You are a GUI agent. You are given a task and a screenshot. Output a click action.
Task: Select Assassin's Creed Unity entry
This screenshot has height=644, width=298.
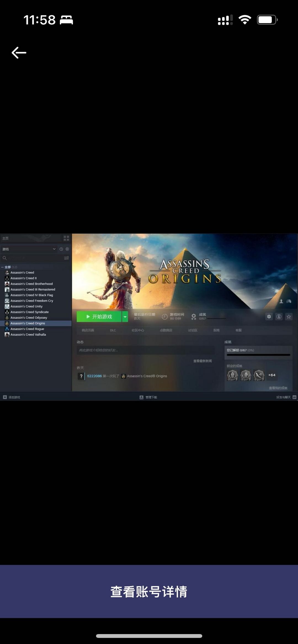pyautogui.click(x=26, y=306)
